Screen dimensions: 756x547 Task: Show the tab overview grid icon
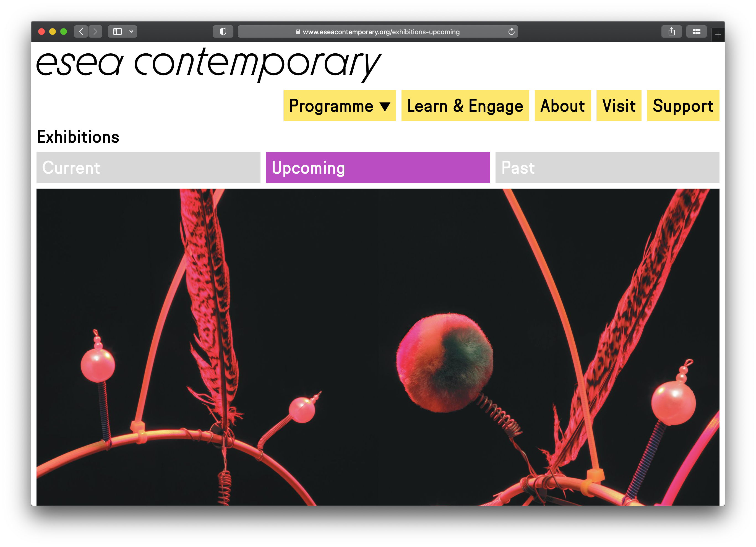pos(696,32)
